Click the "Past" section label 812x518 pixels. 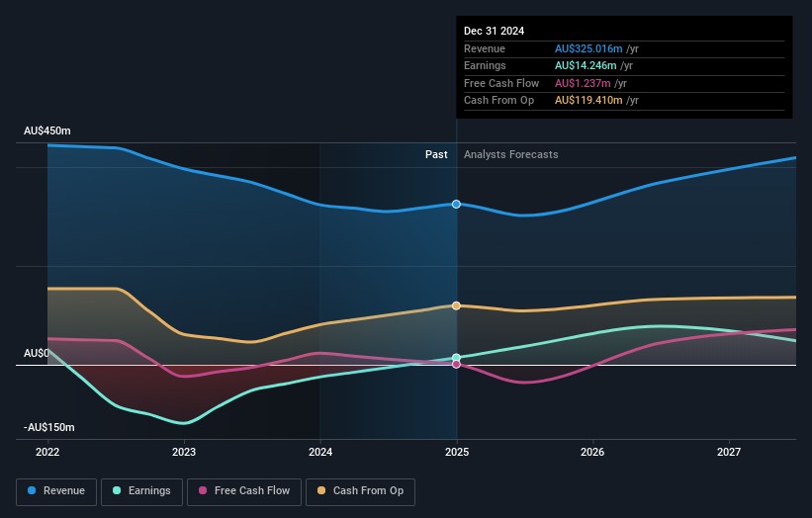(x=436, y=154)
